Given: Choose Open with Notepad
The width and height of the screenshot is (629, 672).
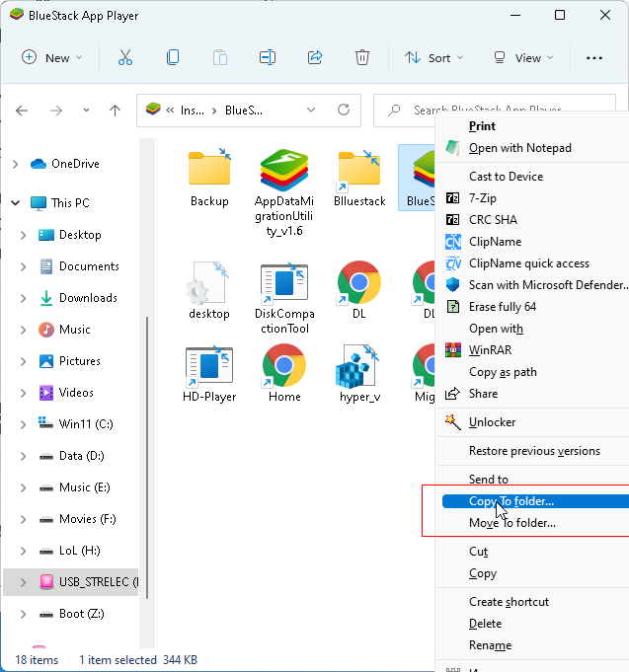Looking at the screenshot, I should [x=519, y=148].
